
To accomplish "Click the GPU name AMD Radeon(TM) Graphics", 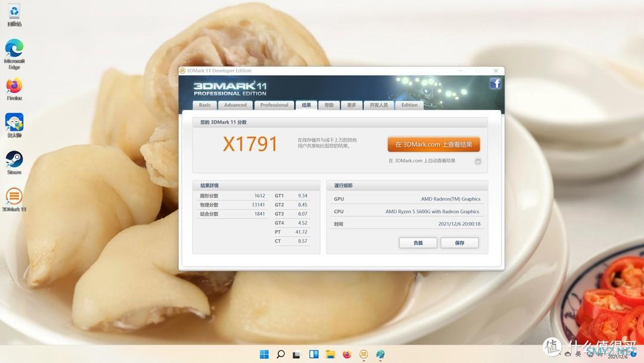I will (x=451, y=199).
